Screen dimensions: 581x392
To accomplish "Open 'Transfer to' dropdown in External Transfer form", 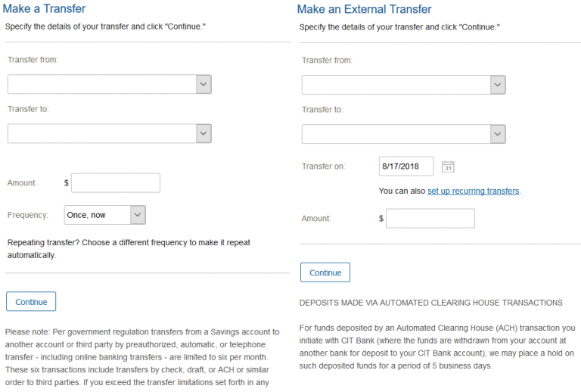I will 403,135.
